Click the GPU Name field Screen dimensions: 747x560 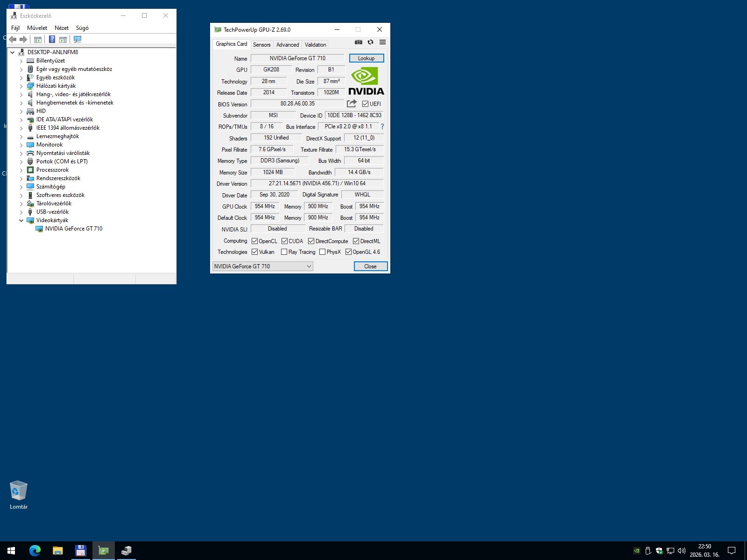point(297,58)
